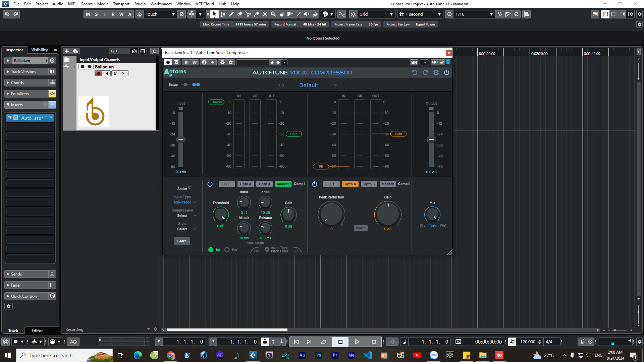Toggle plugin bypass power in header
The width and height of the screenshot is (644, 362).
446,72
